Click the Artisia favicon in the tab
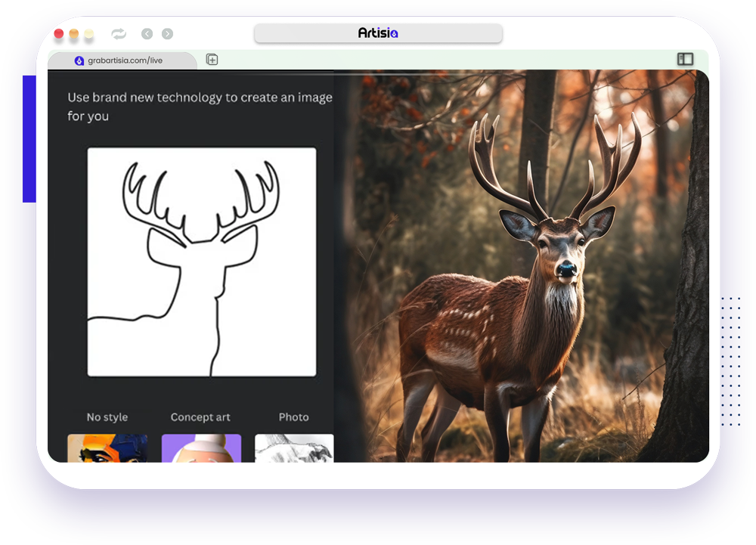Image resolution: width=756 pixels, height=545 pixels. pos(79,60)
